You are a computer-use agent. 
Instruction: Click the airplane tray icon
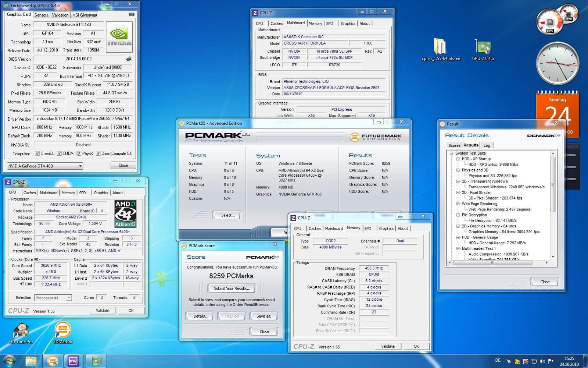(x=509, y=361)
